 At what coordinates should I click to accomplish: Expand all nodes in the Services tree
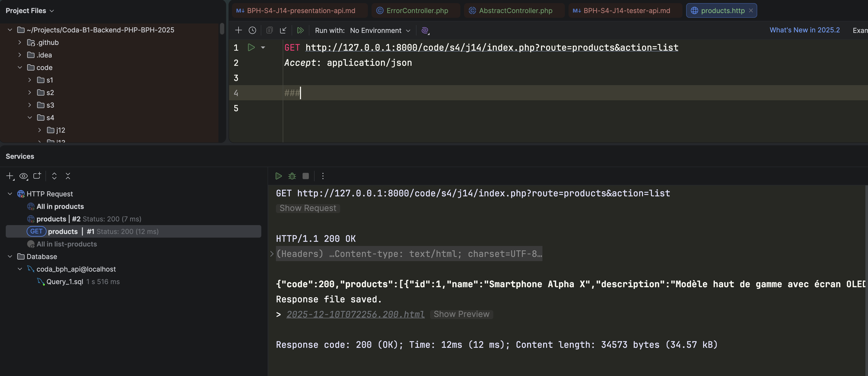pyautogui.click(x=54, y=176)
